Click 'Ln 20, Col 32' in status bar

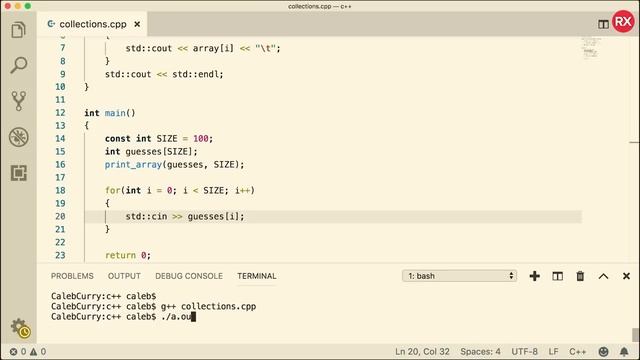pos(422,351)
